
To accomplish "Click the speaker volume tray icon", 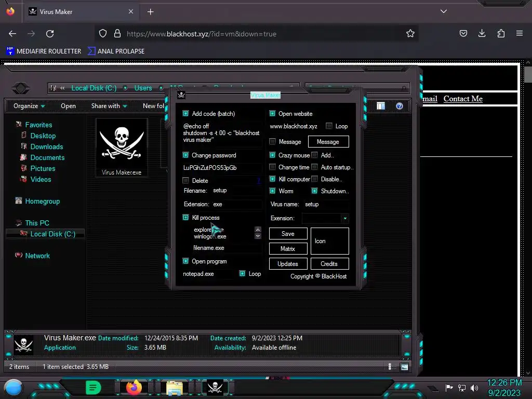I will click(474, 388).
